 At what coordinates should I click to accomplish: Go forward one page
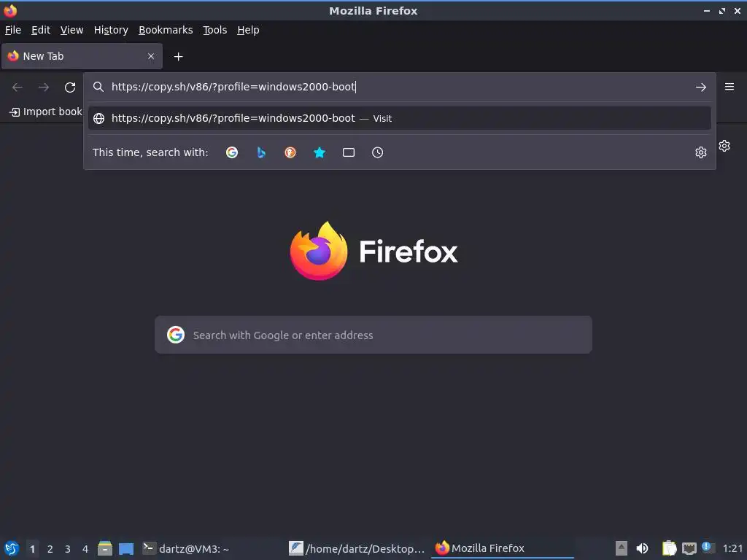pyautogui.click(x=44, y=87)
